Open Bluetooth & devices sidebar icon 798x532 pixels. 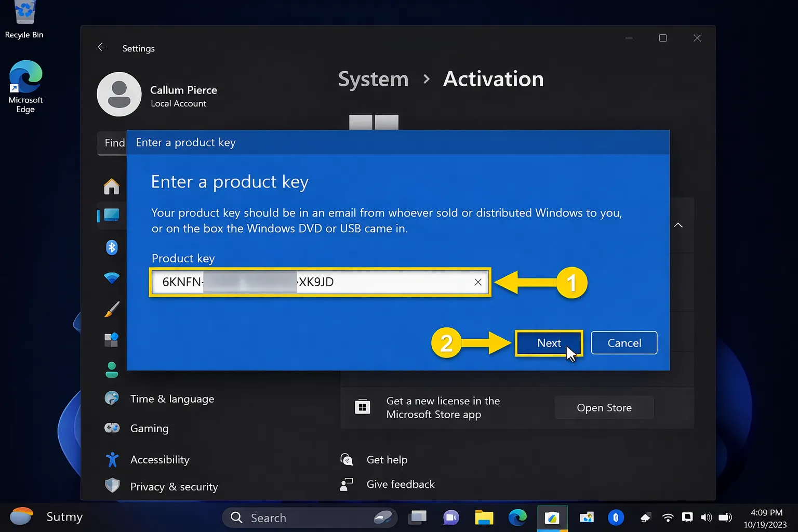(x=112, y=247)
